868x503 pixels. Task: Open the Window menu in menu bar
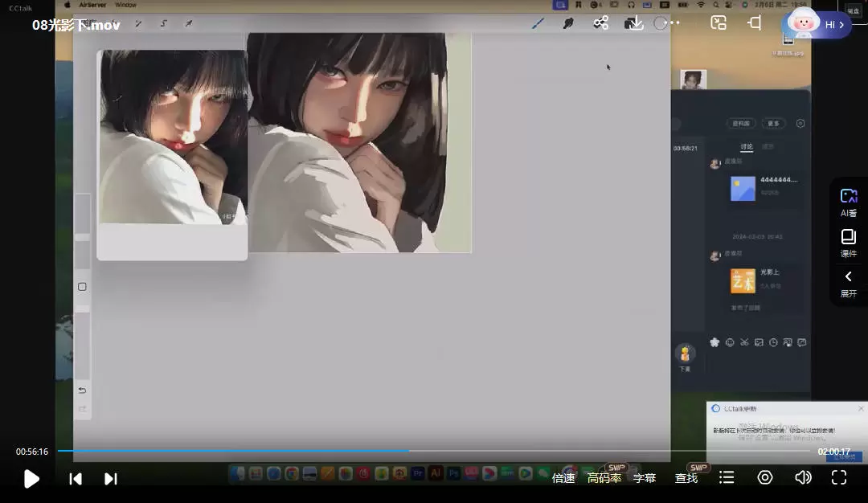125,5
